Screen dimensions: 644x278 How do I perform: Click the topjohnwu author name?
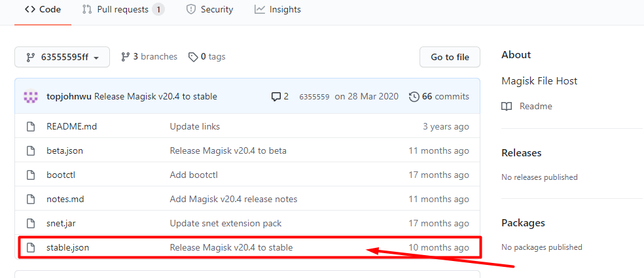pyautogui.click(x=69, y=96)
